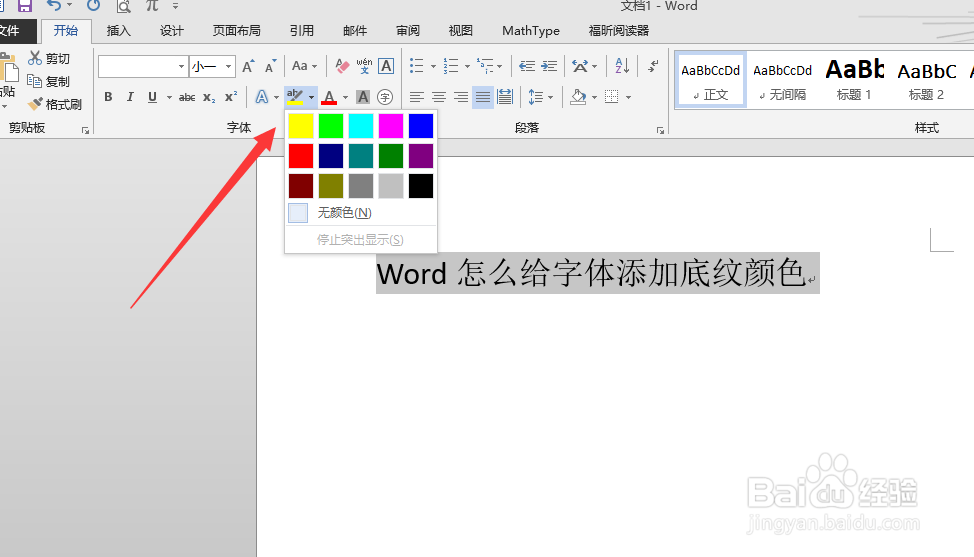
Task: Toggle Italic formatting
Action: pyautogui.click(x=130, y=97)
